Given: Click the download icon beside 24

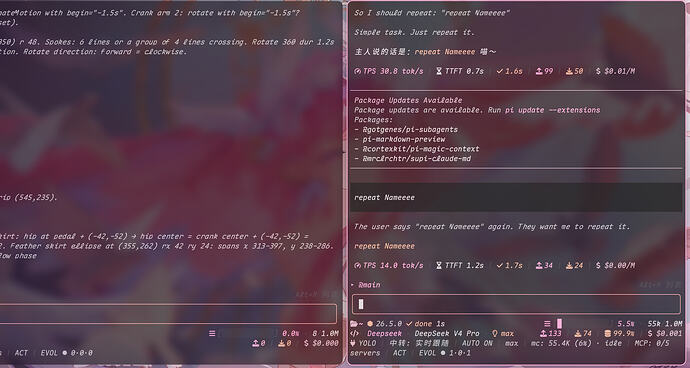Looking at the screenshot, I should 569,265.
